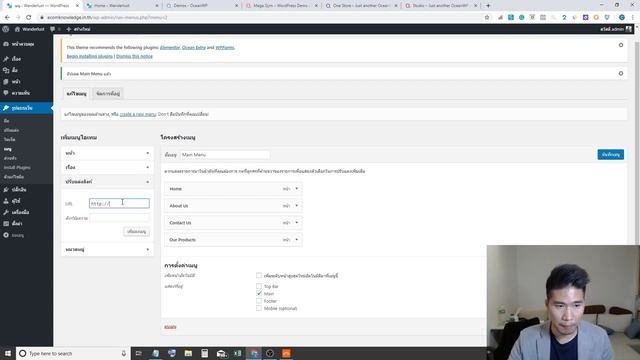
Task: Open Excel from the taskbar
Action: [x=237, y=353]
